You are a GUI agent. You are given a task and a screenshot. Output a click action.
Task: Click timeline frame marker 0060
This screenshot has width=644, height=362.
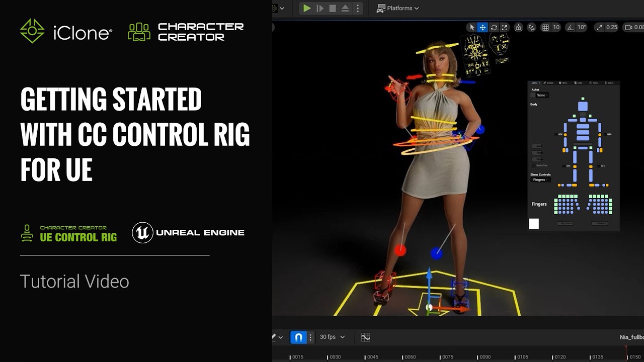coord(410,357)
